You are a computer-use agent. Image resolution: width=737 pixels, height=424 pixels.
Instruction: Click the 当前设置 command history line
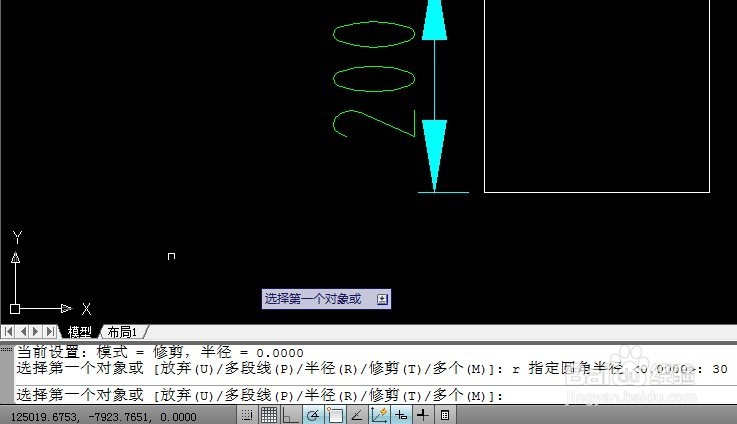point(160,352)
